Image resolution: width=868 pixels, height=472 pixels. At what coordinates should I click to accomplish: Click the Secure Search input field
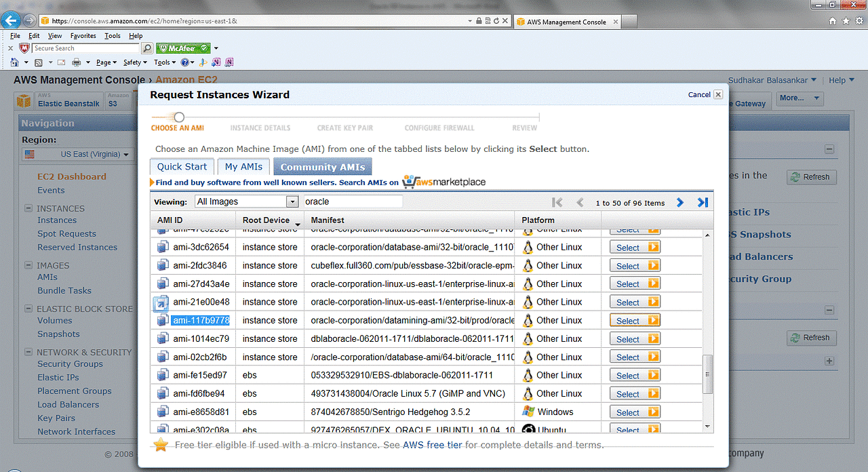[85, 49]
